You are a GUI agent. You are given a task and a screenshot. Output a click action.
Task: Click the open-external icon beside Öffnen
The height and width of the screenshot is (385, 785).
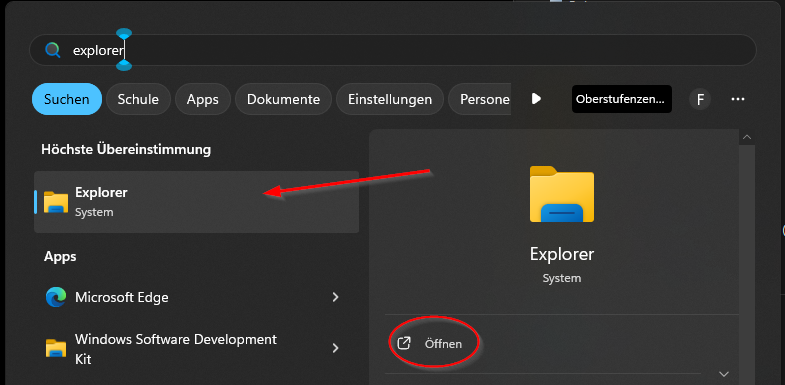[404, 343]
